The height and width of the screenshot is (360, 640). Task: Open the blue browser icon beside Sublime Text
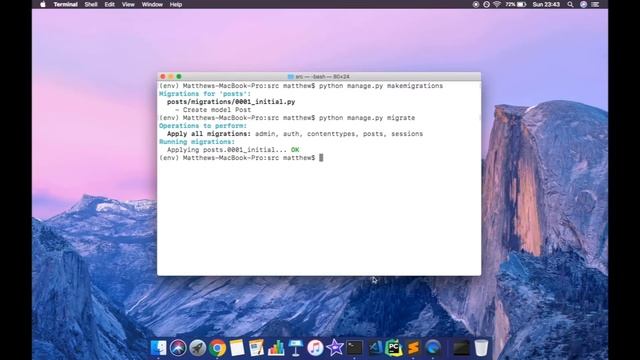(433, 348)
